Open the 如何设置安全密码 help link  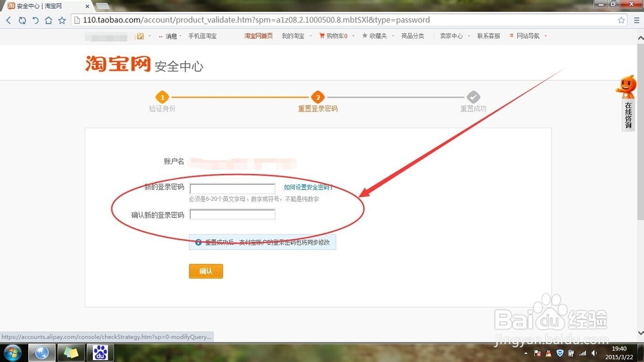tap(308, 187)
